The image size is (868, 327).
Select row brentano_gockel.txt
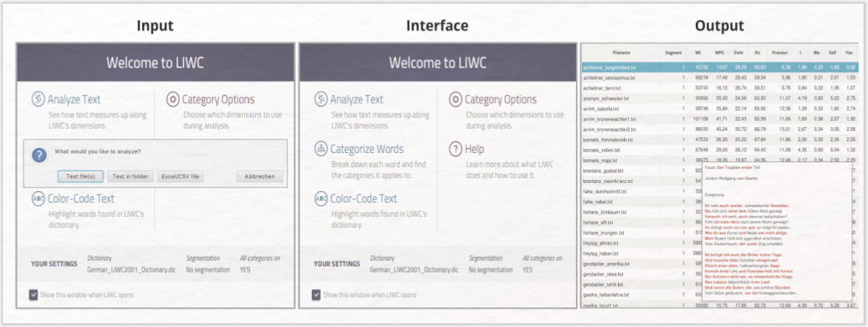tap(639, 171)
